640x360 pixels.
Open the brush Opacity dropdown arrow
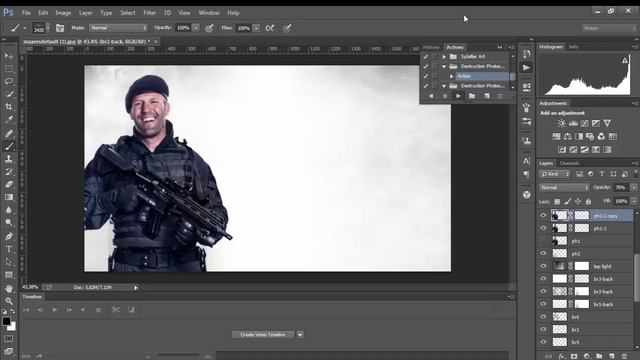pyautogui.click(x=196, y=28)
